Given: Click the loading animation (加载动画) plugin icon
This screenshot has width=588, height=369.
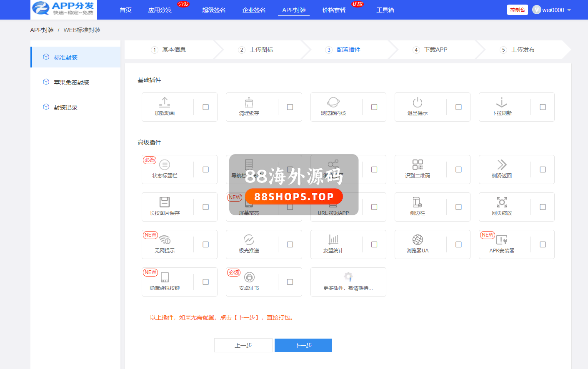Looking at the screenshot, I should 165,102.
